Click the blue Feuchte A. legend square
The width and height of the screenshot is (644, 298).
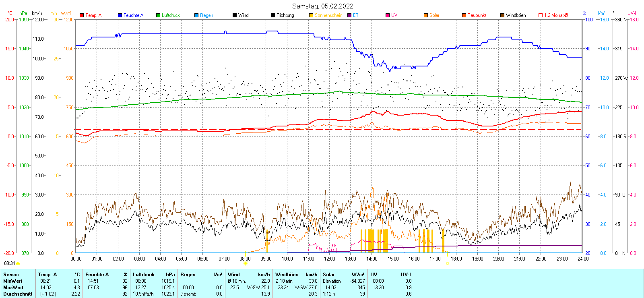click(x=120, y=15)
